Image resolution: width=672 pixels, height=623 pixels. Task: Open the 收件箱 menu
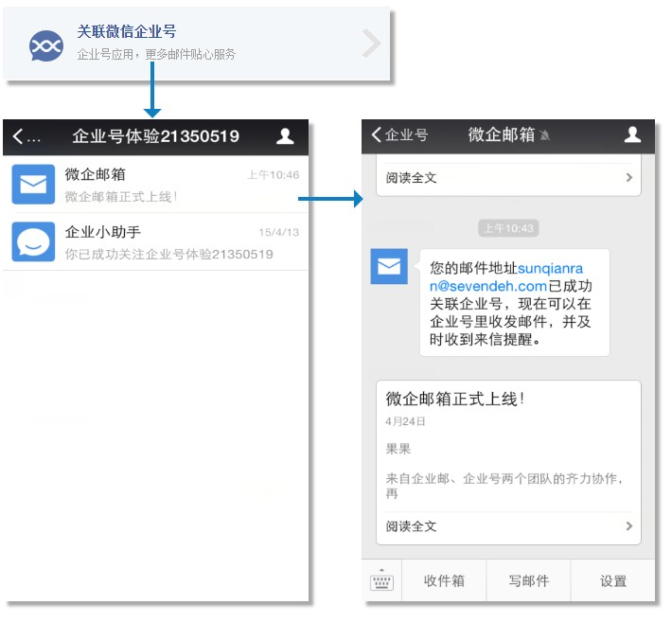point(444,580)
